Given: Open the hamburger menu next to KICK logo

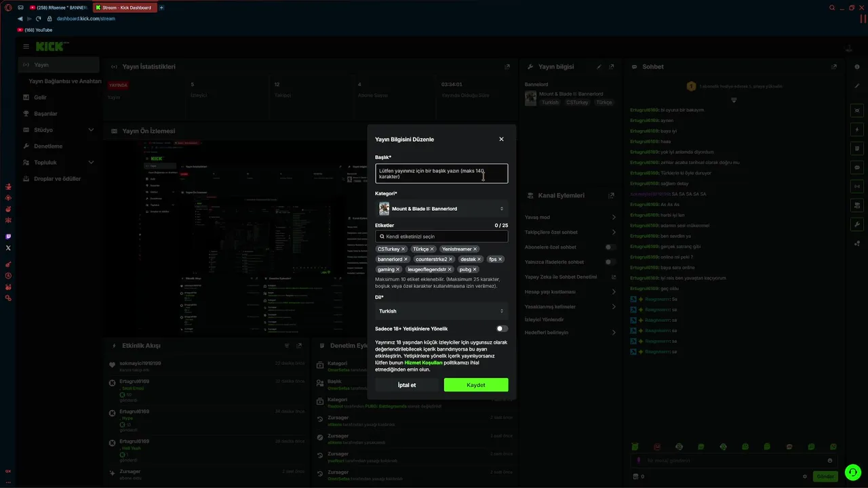Looking at the screenshot, I should (x=26, y=46).
